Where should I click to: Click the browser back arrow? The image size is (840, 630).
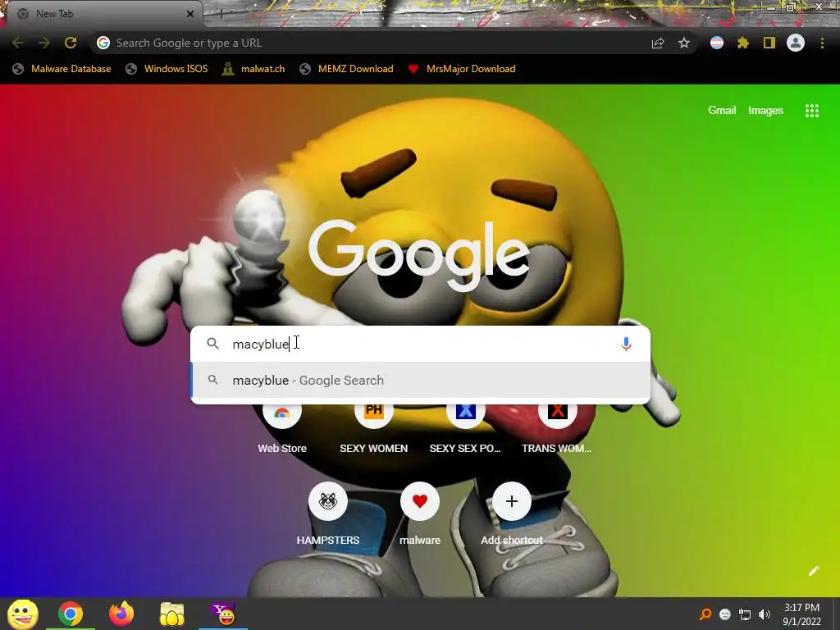(x=18, y=43)
